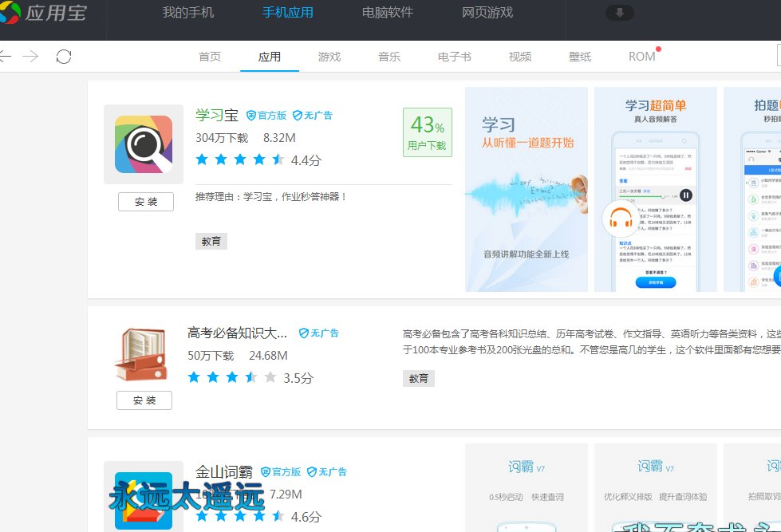
Task: Click the back navigation arrow
Action: (x=8, y=57)
